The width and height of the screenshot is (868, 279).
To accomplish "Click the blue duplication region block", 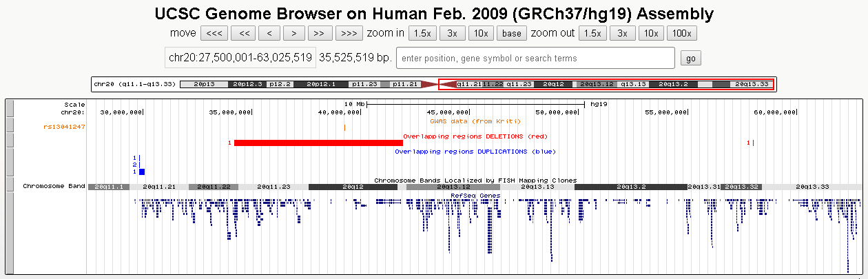I will click(x=142, y=172).
